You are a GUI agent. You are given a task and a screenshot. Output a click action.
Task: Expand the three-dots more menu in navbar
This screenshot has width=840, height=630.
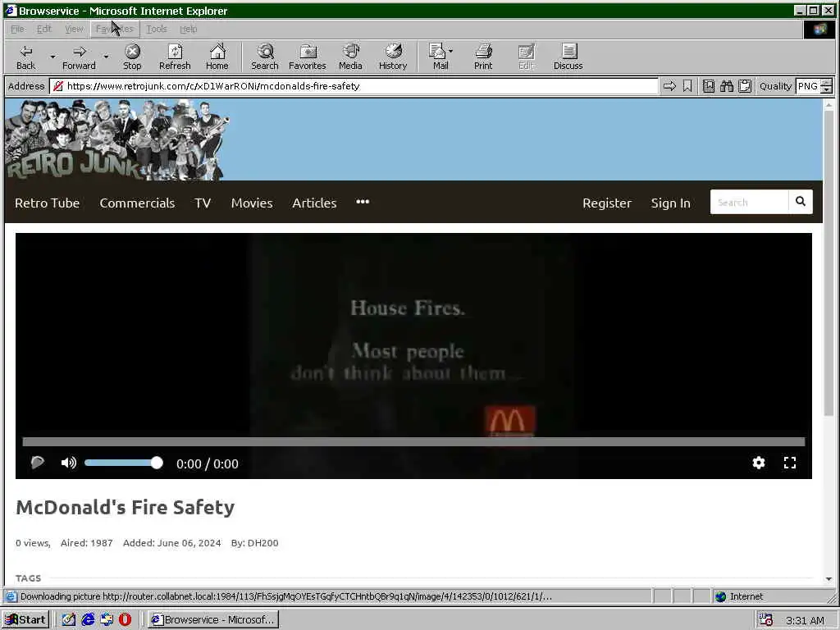[x=363, y=202]
